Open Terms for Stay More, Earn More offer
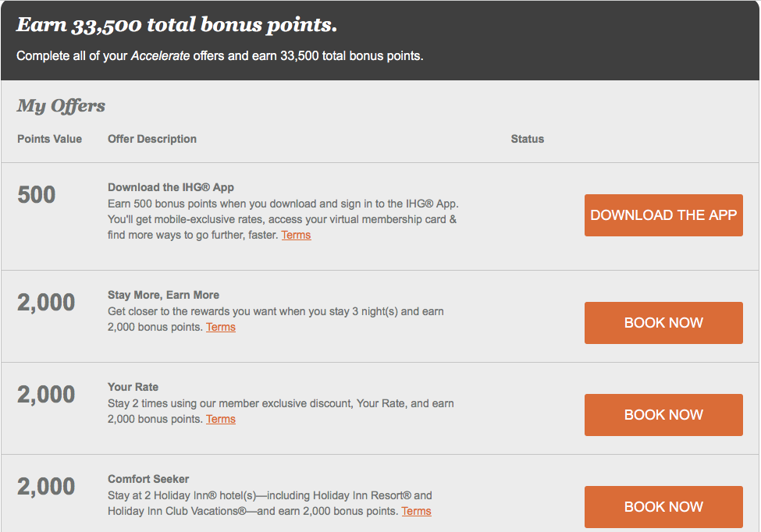This screenshot has width=761, height=532. tap(221, 327)
